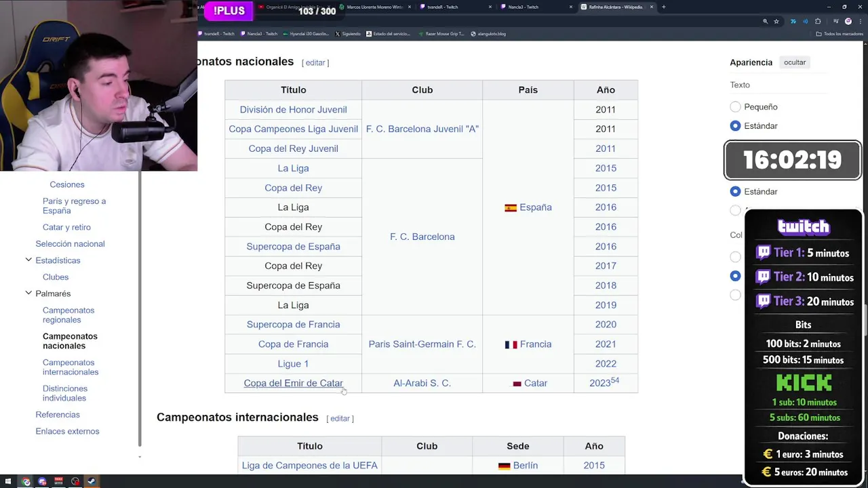This screenshot has width=868, height=488.
Task: Open the Windows Start menu
Action: 8,481
